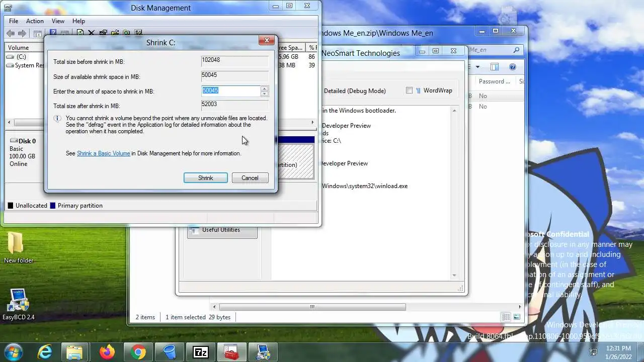
Task: Click the blue bucket icon on the taskbar
Action: point(169,352)
